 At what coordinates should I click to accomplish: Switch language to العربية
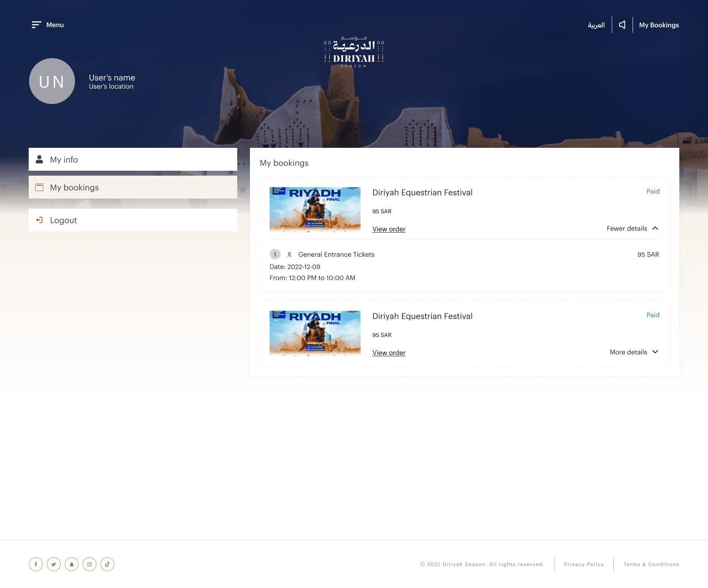[x=596, y=25]
